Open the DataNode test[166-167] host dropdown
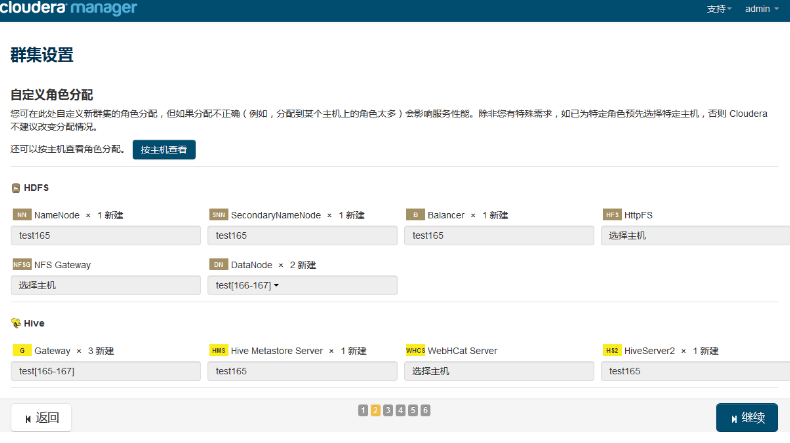The width and height of the screenshot is (790, 443). (301, 285)
